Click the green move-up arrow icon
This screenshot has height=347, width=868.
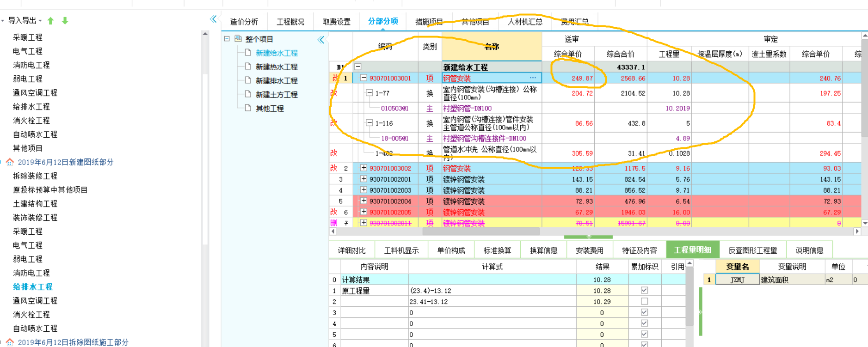(x=51, y=21)
